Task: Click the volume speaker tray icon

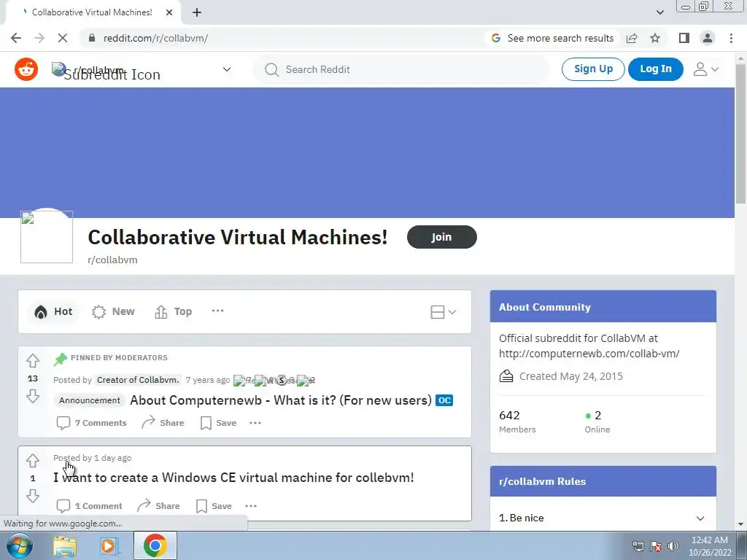Action: coord(673,546)
